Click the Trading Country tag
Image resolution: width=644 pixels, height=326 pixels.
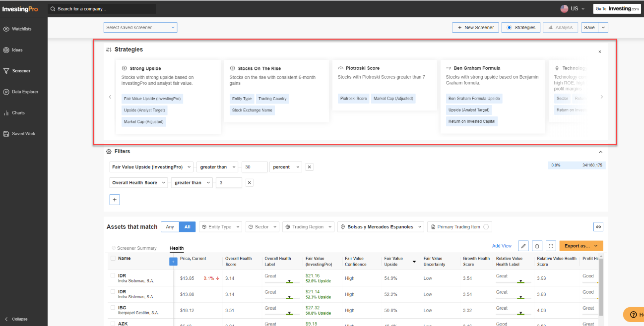tap(272, 99)
